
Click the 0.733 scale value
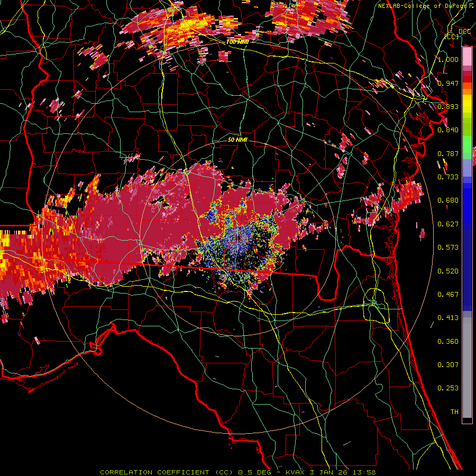(x=448, y=177)
